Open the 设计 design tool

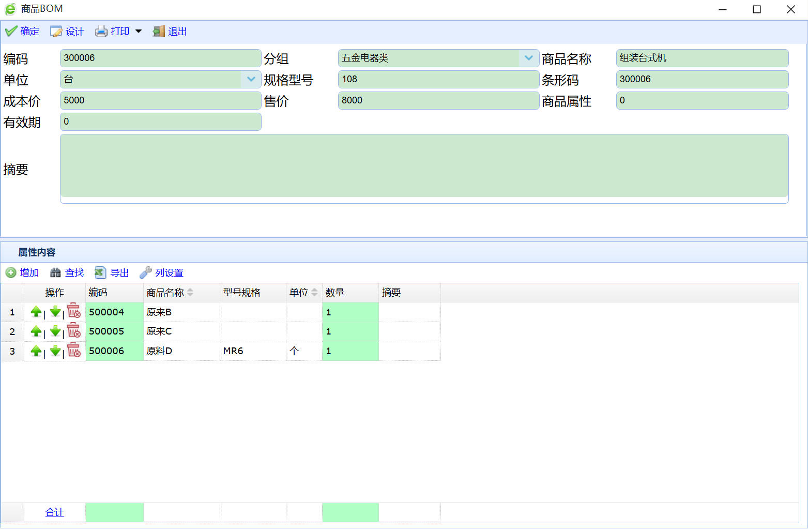(56, 32)
